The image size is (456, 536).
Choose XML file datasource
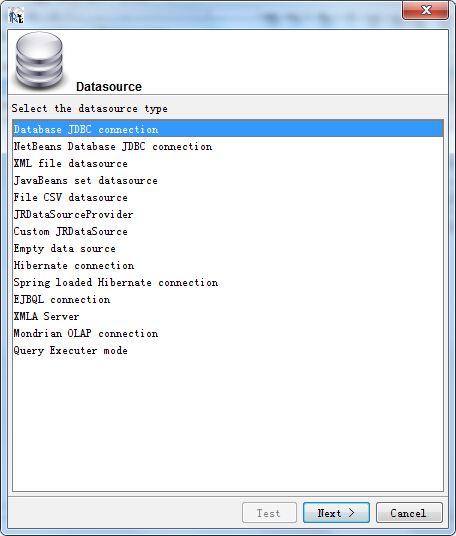coord(228,163)
